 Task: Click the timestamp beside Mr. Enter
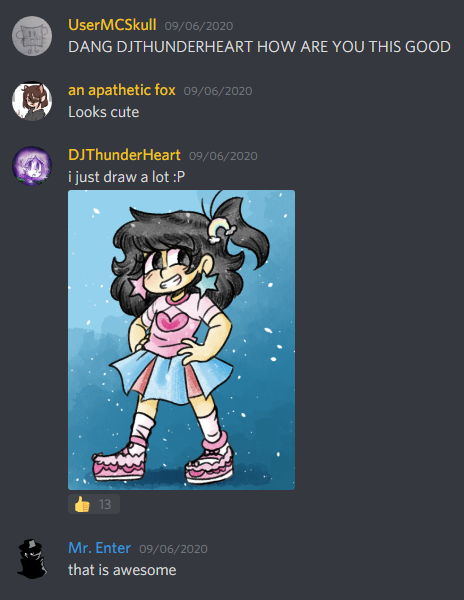point(173,549)
